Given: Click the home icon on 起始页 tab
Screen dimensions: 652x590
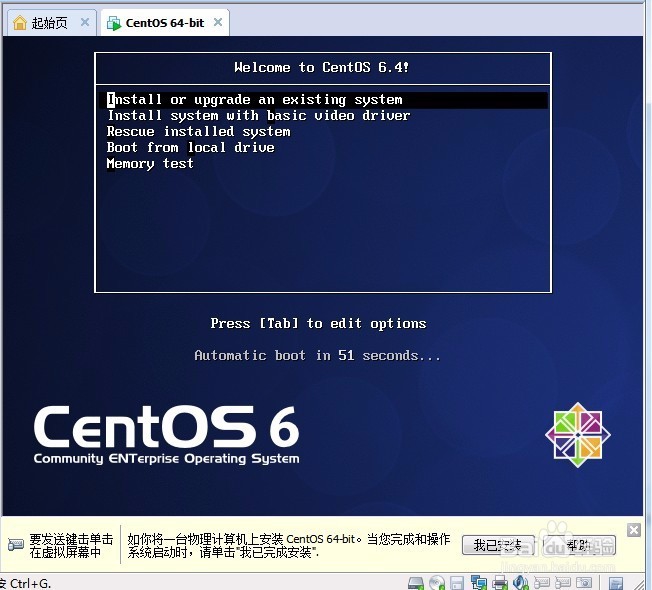Looking at the screenshot, I should [20, 23].
